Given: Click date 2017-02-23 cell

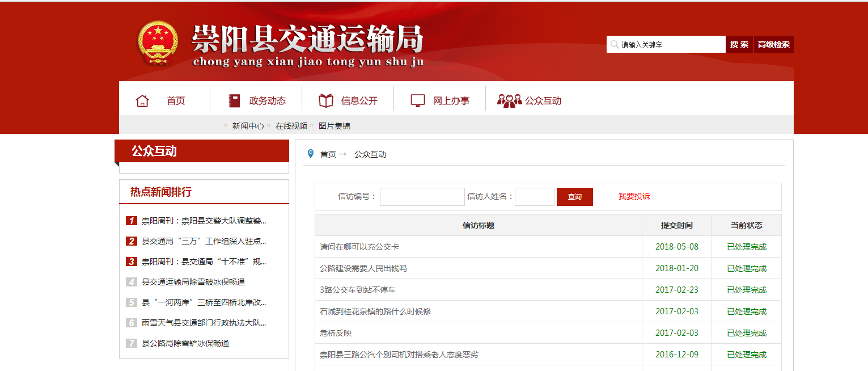Looking at the screenshot, I should pos(677,290).
